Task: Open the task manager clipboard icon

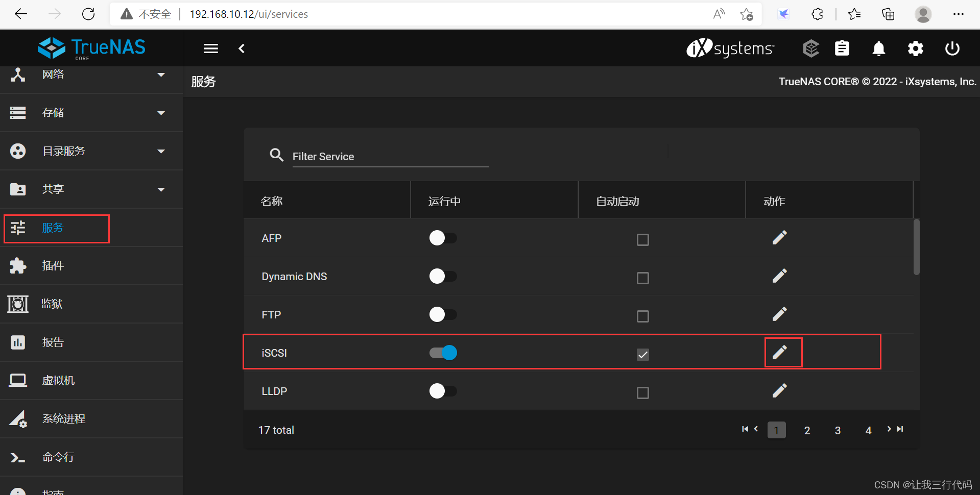Action: click(x=842, y=48)
